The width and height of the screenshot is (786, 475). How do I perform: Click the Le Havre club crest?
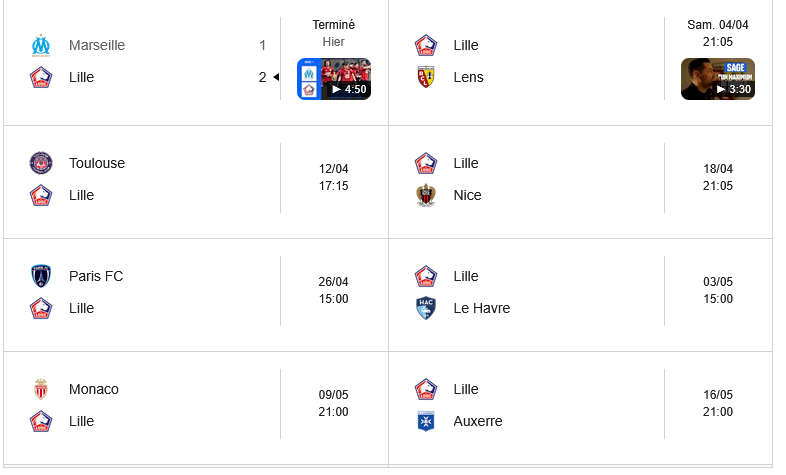tap(426, 308)
